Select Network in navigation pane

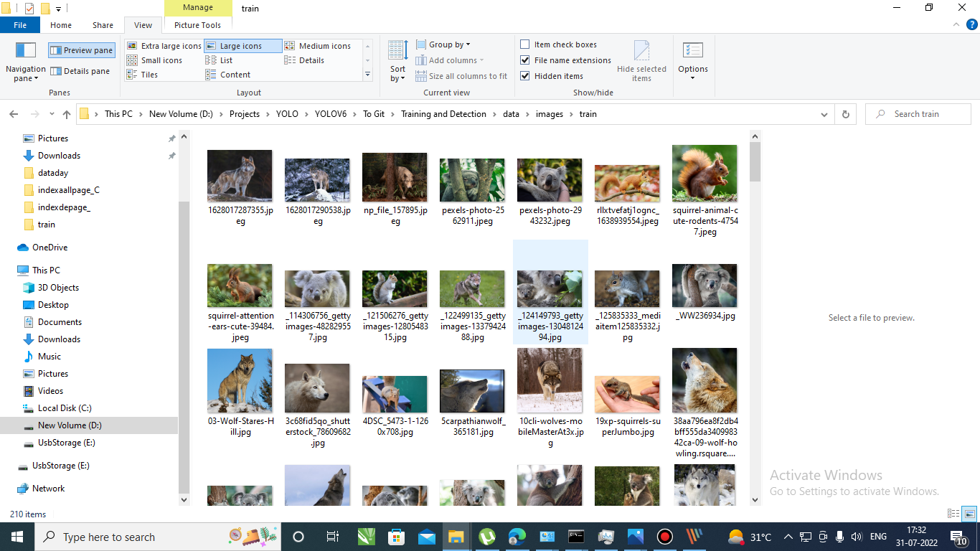coord(48,489)
